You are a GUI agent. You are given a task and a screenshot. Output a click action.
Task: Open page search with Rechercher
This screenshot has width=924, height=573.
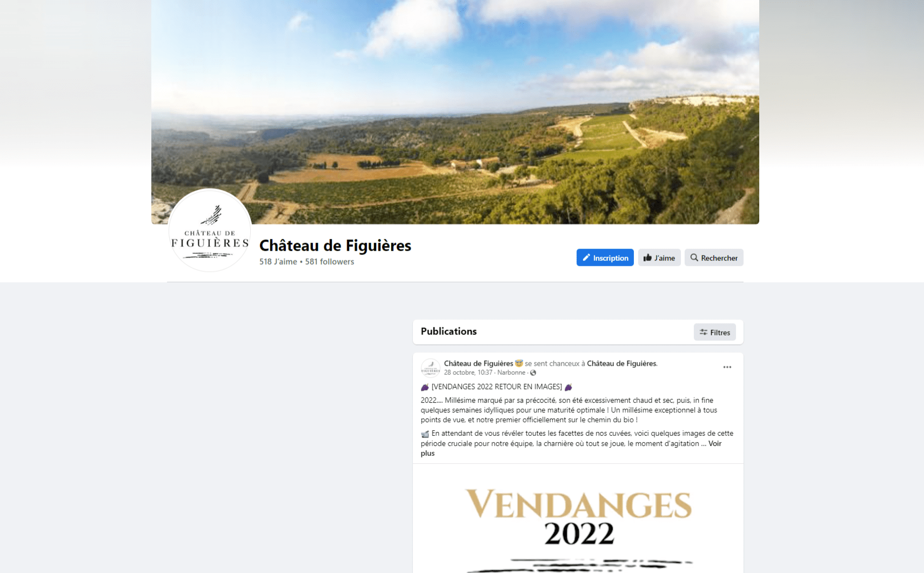[714, 258]
